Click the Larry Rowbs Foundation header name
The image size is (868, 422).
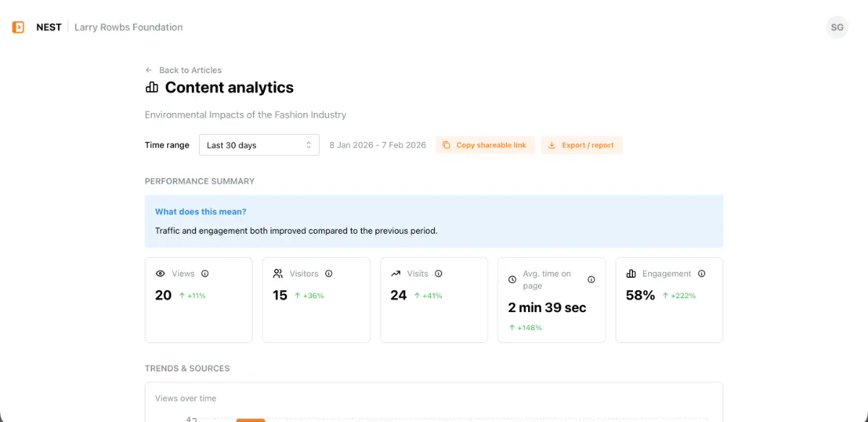(129, 28)
